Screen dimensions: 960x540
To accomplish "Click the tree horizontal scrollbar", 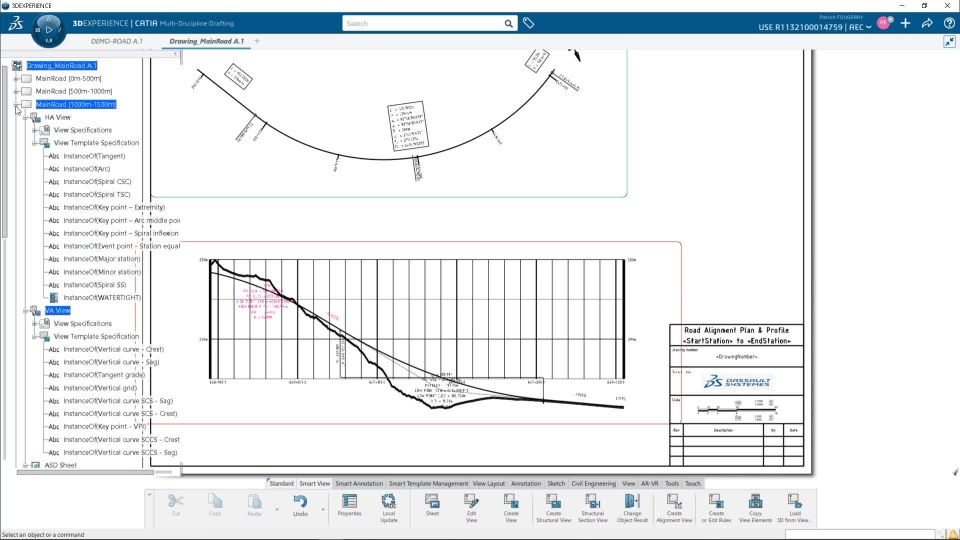I will 85,472.
